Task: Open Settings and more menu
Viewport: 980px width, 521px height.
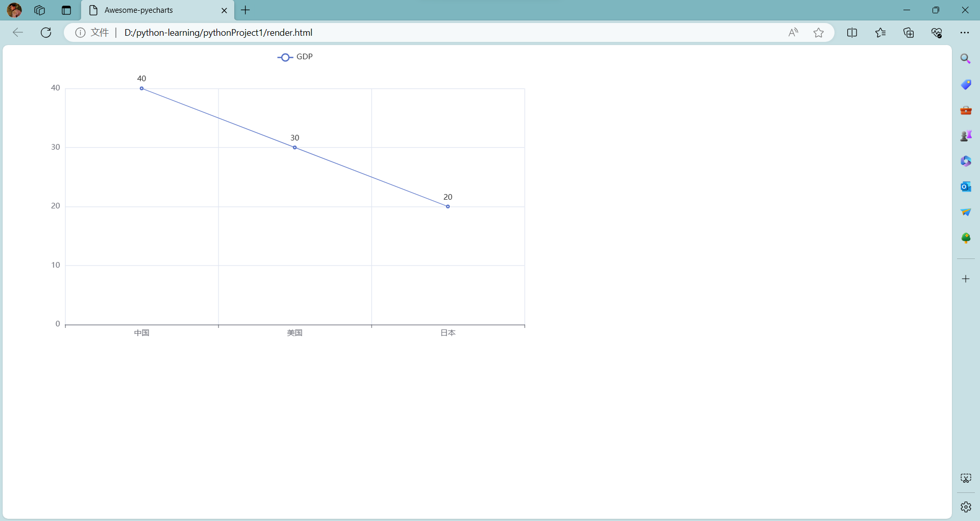Action: (965, 33)
